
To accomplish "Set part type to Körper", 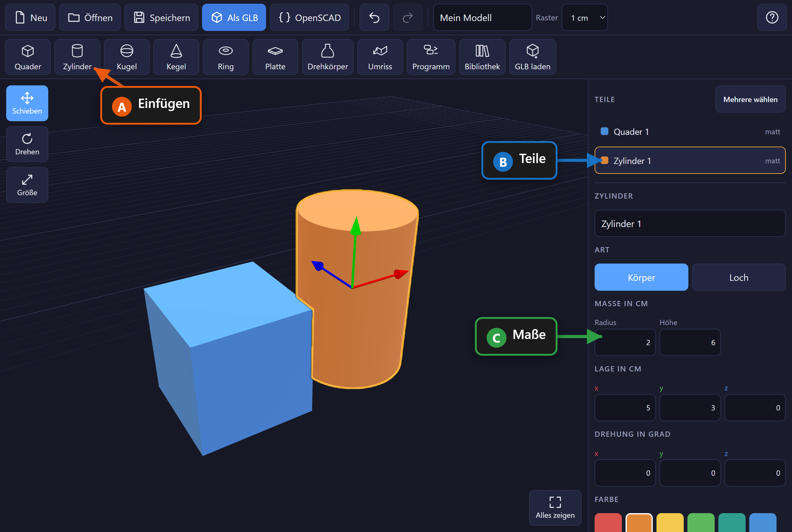I will [x=641, y=277].
